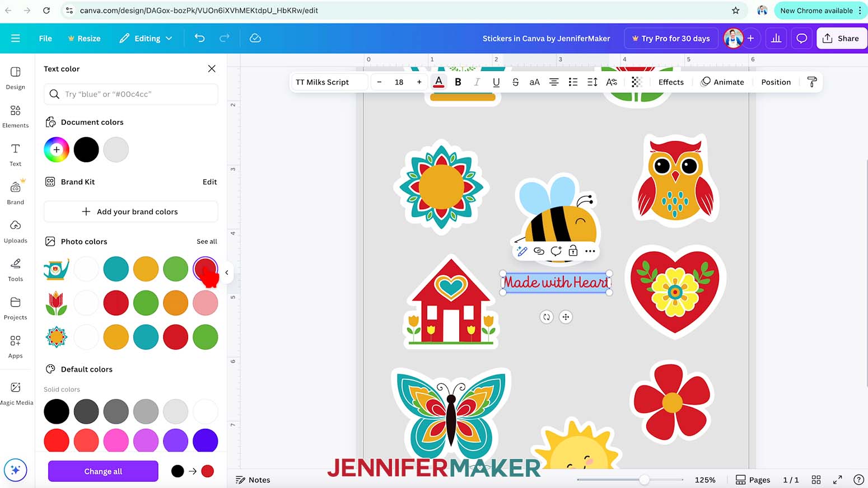Screen dimensions: 868x488
Task: Enter fullscreen presentation mode
Action: 837,480
